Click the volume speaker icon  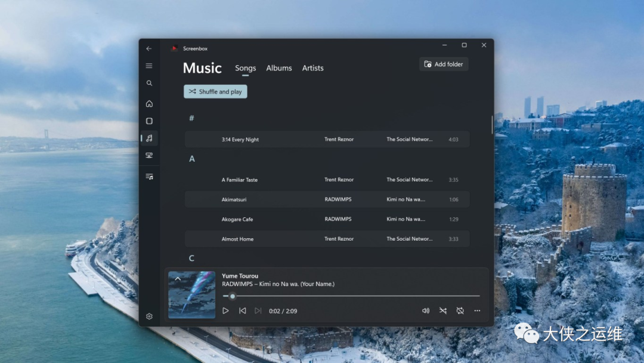(x=426, y=311)
